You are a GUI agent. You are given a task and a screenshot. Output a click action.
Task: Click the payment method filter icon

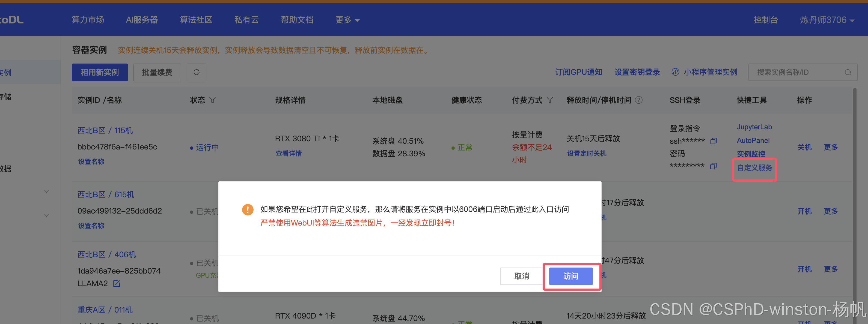click(549, 100)
